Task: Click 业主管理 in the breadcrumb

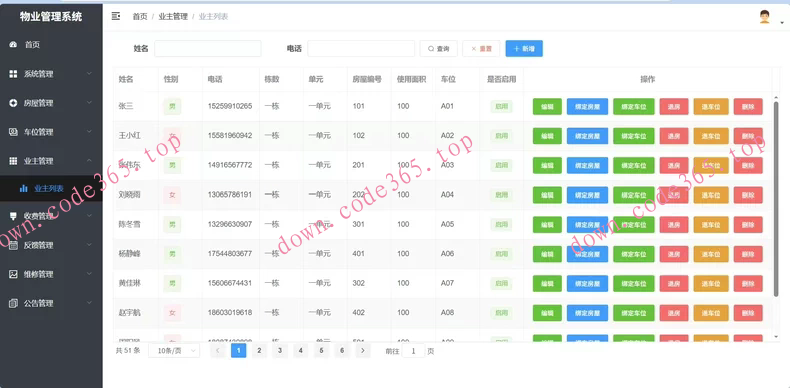Action: pyautogui.click(x=173, y=17)
